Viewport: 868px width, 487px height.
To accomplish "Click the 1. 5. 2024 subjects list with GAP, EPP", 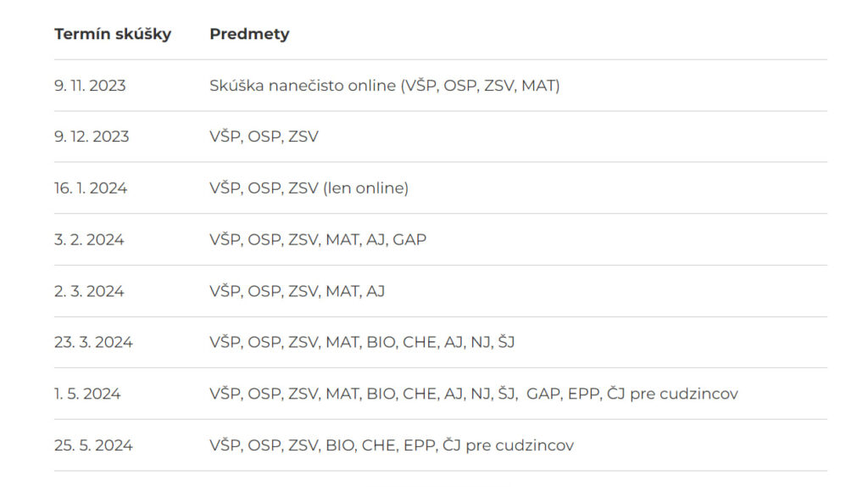I will [x=474, y=394].
